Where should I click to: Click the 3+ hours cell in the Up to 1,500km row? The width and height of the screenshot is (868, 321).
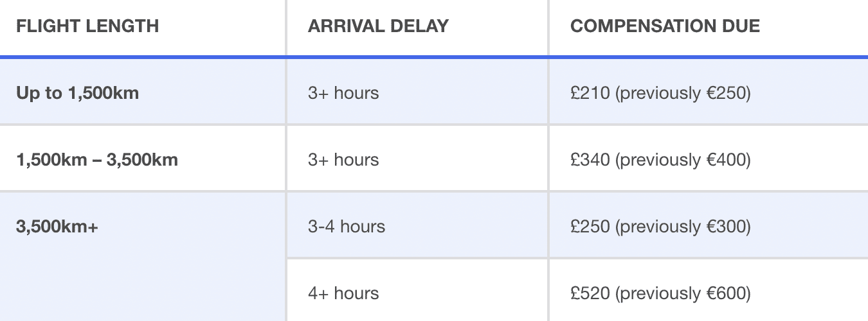(x=417, y=91)
